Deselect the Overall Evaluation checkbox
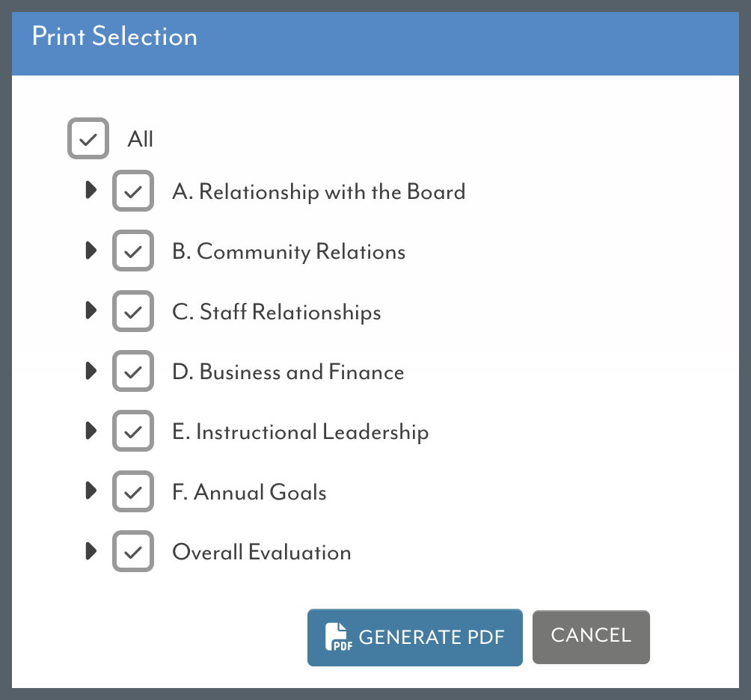This screenshot has height=700, width=751. coord(133,551)
